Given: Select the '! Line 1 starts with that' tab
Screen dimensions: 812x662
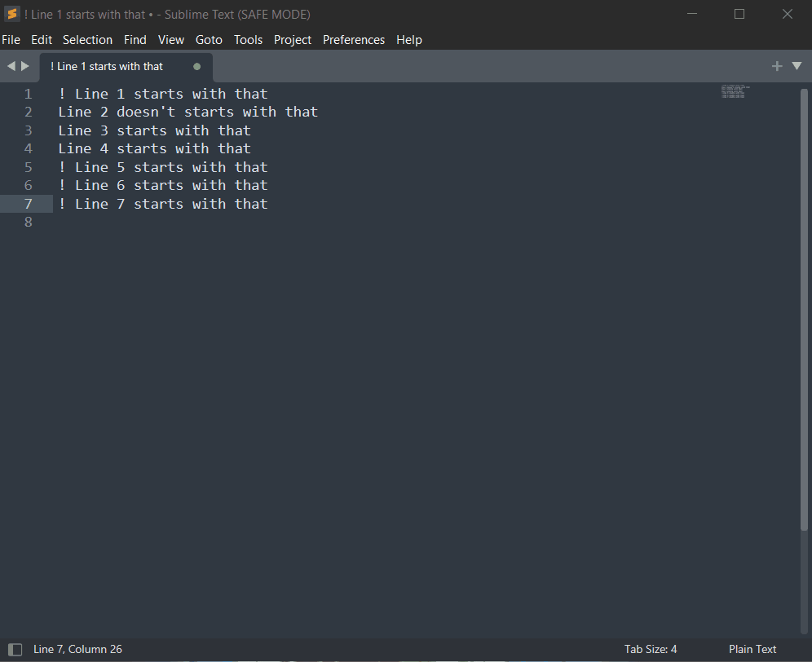Looking at the screenshot, I should [107, 67].
